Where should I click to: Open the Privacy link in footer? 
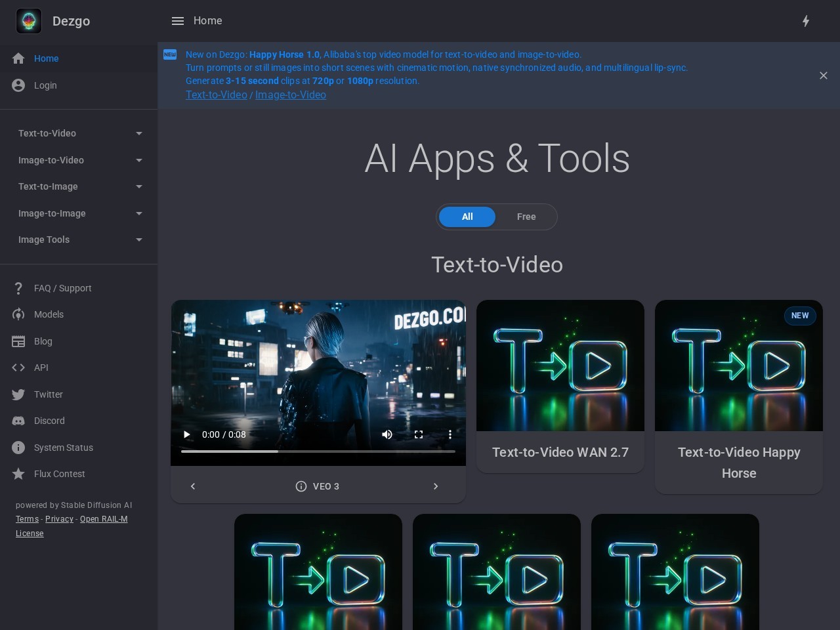pos(59,519)
